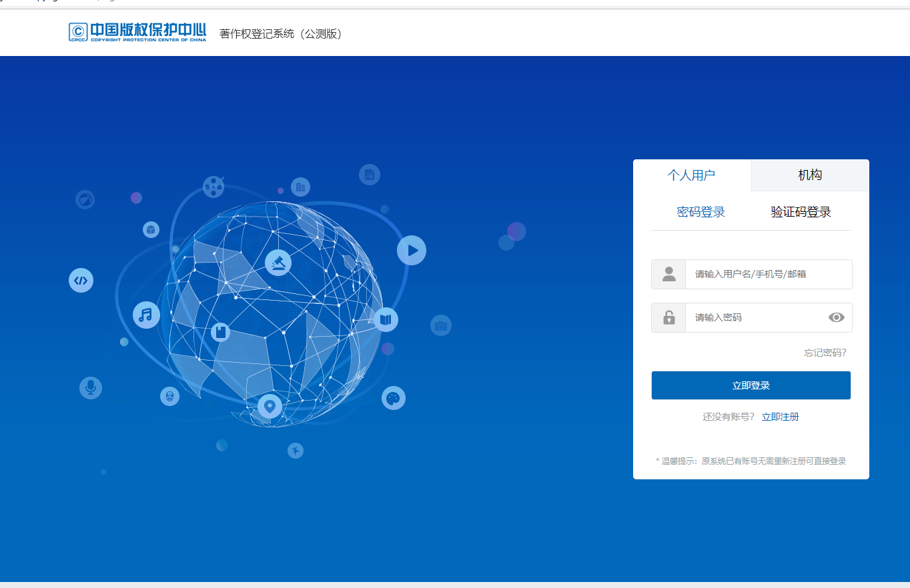910x588 pixels.
Task: Click the lock icon in the password field
Action: click(x=668, y=317)
